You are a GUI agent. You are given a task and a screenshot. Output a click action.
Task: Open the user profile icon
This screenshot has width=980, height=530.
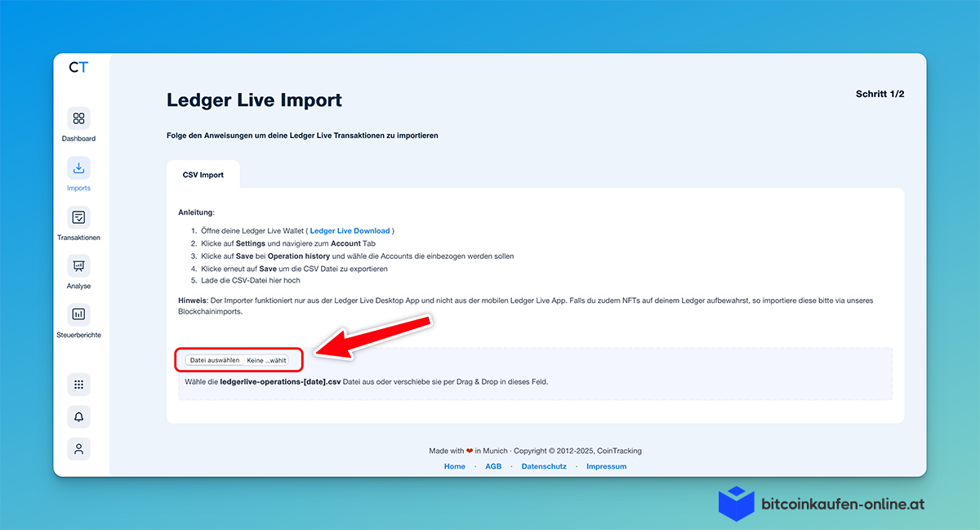click(x=78, y=449)
